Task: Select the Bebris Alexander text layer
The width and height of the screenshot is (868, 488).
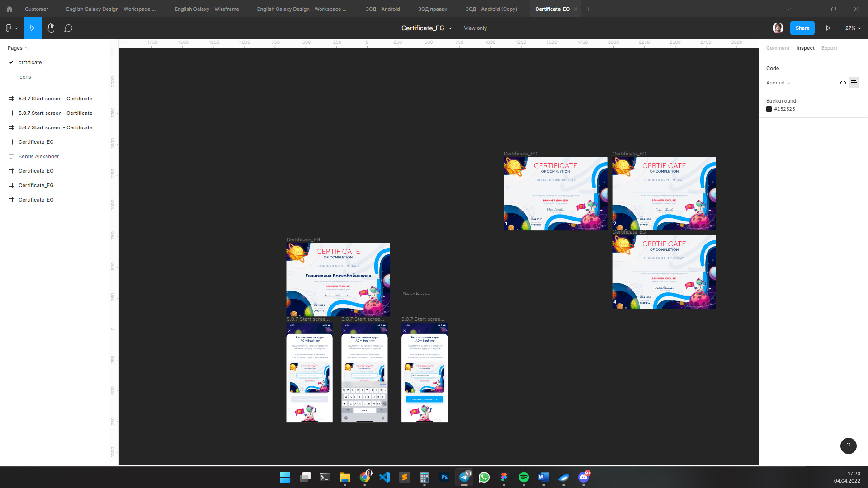Action: 38,156
